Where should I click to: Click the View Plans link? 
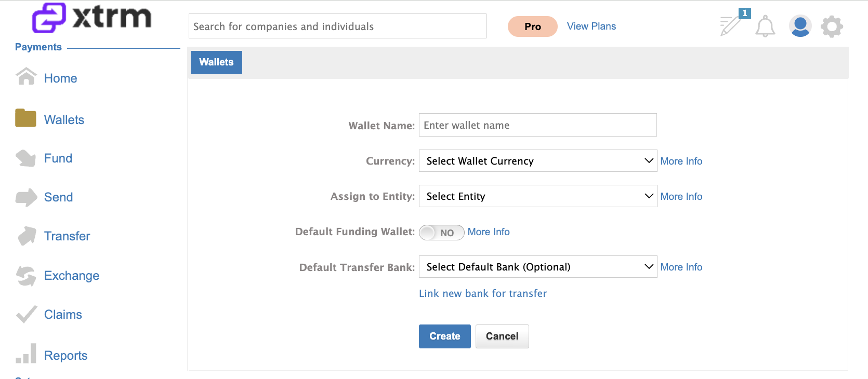point(591,26)
